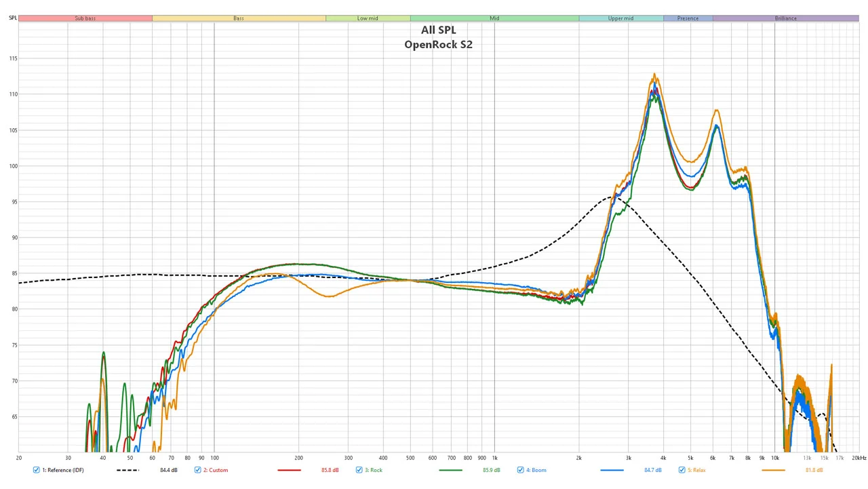
Task: Click the 65 level axis tick label
Action: pos(14,417)
